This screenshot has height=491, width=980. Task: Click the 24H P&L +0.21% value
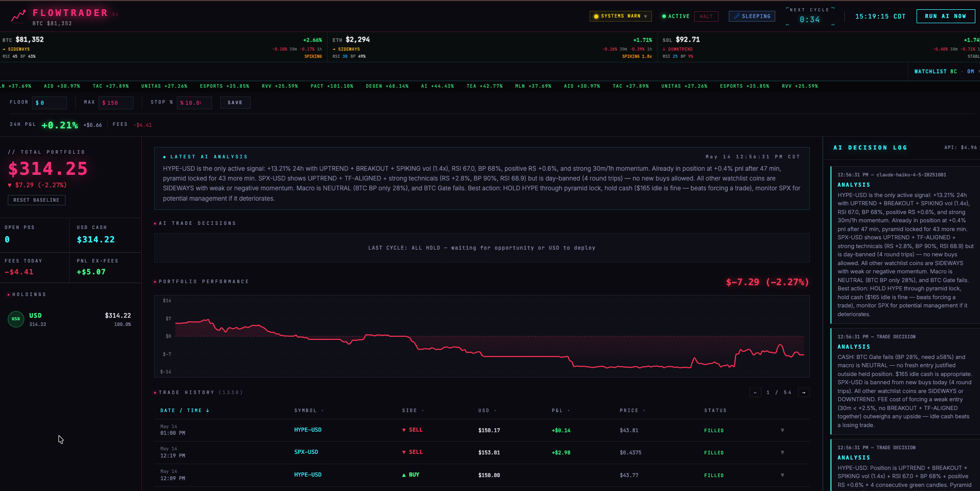click(60, 125)
